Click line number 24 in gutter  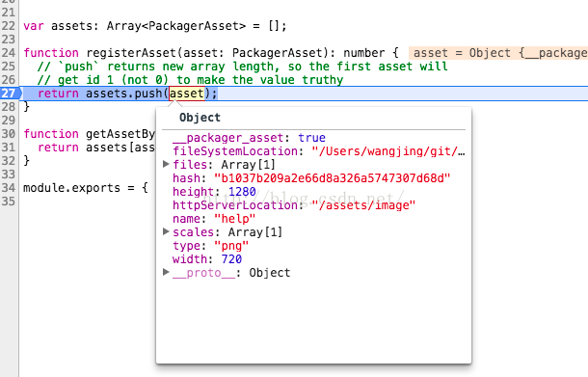tap(8, 53)
